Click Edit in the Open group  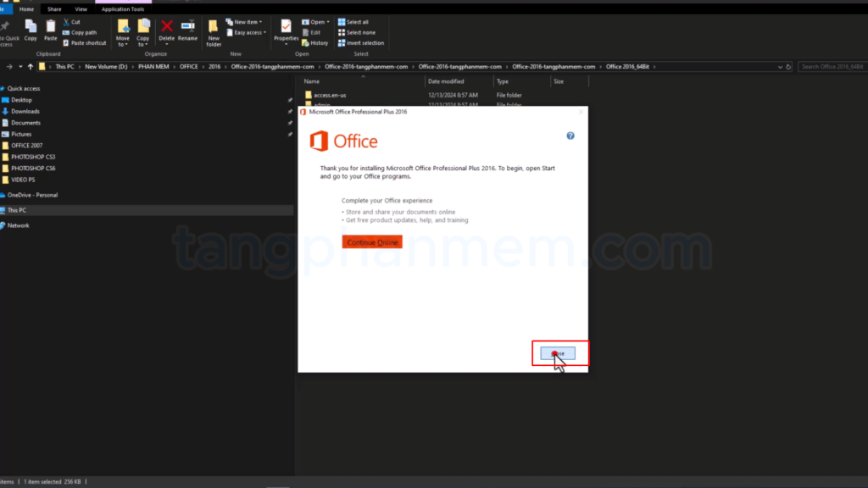[311, 33]
